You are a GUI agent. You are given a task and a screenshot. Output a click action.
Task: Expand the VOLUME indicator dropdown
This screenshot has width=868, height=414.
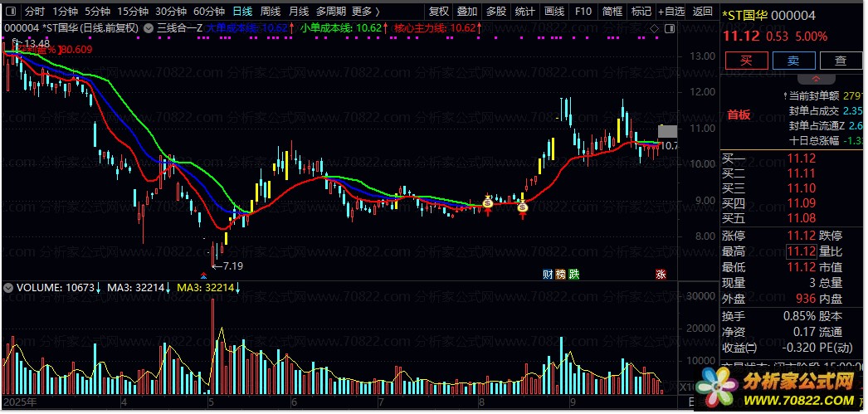click(x=8, y=288)
